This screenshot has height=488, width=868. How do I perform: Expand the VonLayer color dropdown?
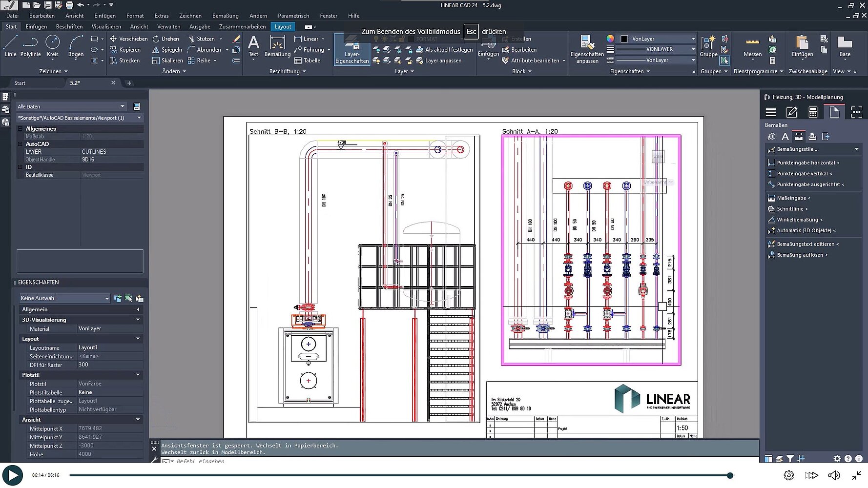(693, 39)
